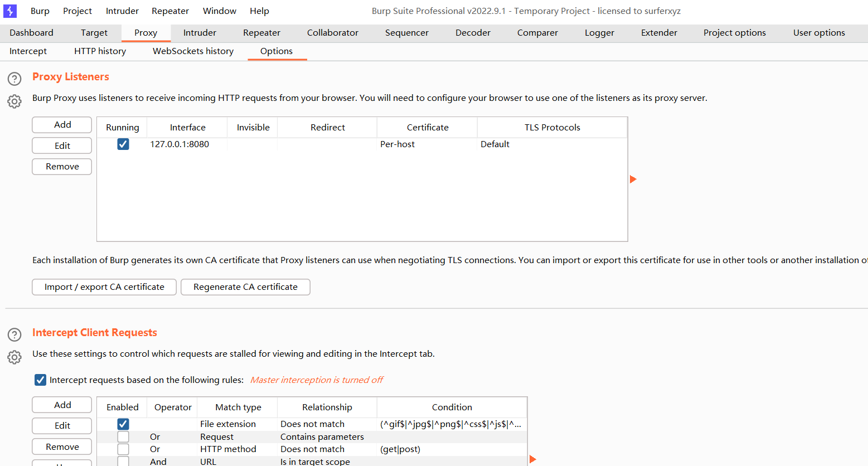
Task: Switch to the Intercept sub-tab
Action: point(28,51)
